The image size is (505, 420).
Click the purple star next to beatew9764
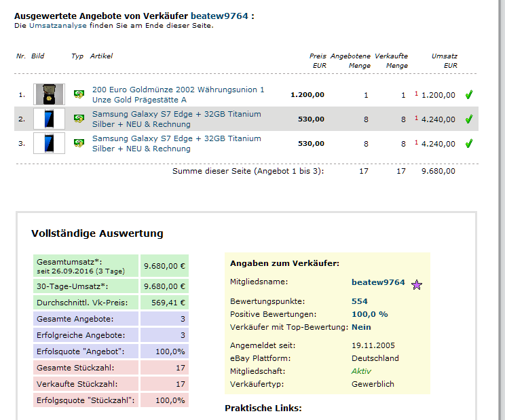(x=417, y=285)
